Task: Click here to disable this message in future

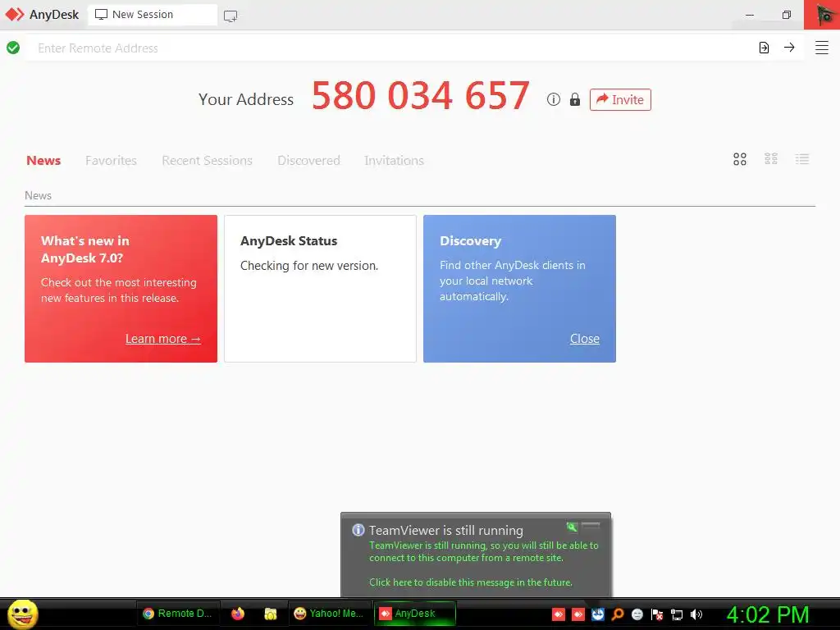Action: pos(470,582)
